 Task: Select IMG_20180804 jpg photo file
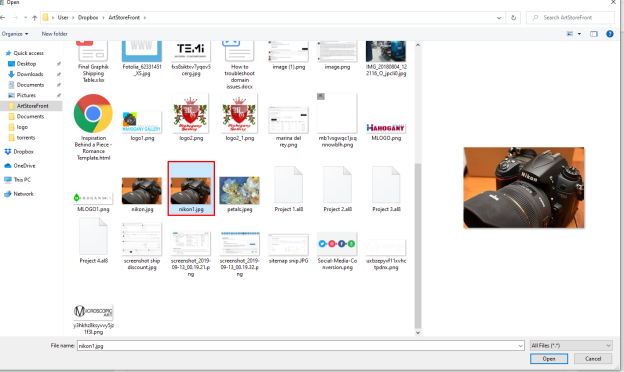pos(386,58)
